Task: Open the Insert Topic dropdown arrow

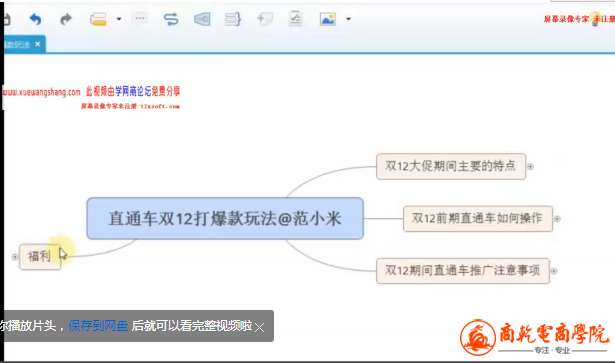Action: click(x=119, y=19)
